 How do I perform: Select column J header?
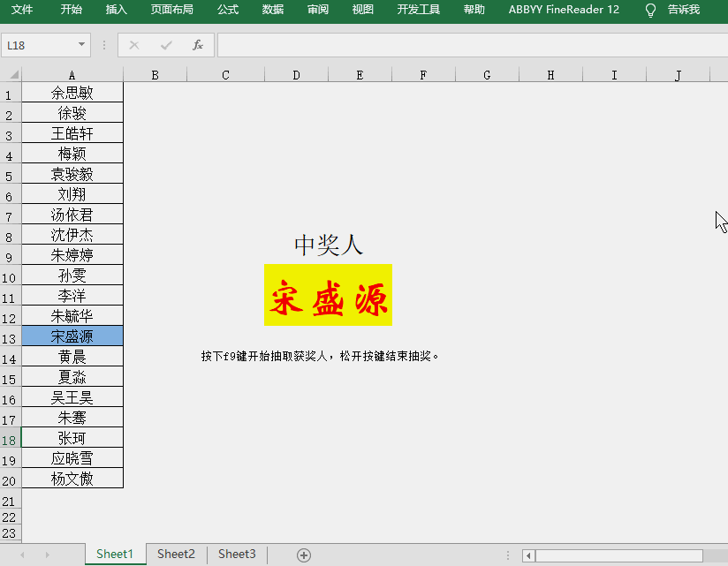[x=678, y=75]
